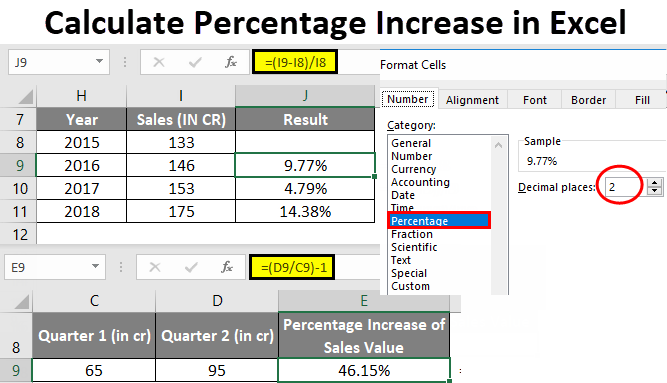Click the Cancel X icon beside J9 formula bar
Screen dimensions: 667x383
click(159, 62)
